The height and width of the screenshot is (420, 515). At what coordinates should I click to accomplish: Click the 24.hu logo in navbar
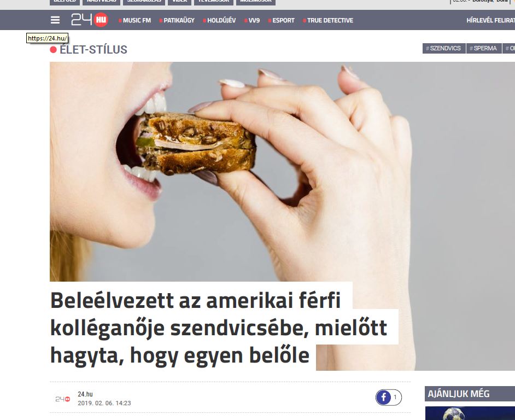tap(90, 20)
